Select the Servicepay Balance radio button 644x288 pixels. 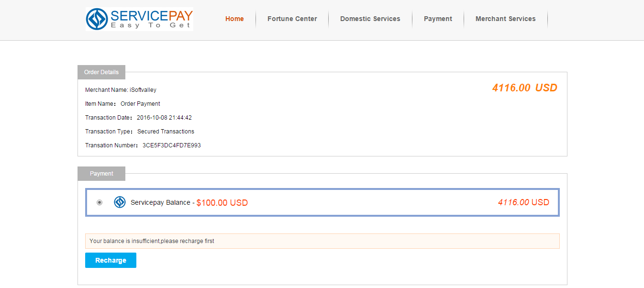[x=100, y=202]
